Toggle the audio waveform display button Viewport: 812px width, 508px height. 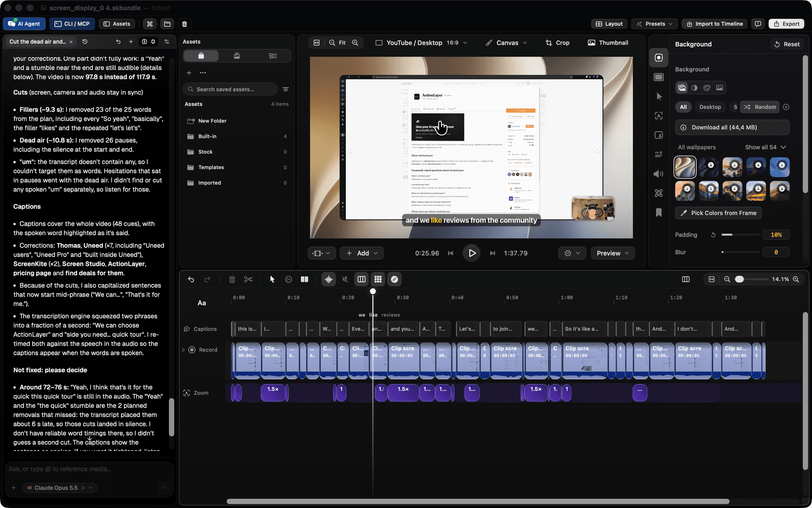point(329,279)
